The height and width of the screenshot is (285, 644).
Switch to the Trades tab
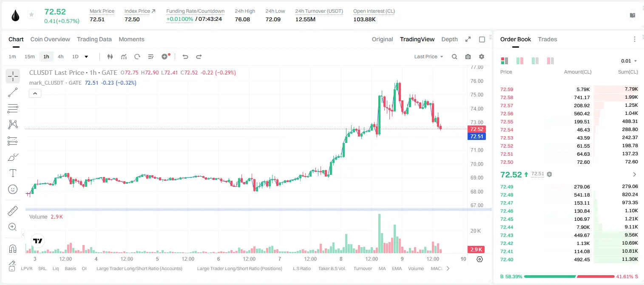click(x=547, y=39)
